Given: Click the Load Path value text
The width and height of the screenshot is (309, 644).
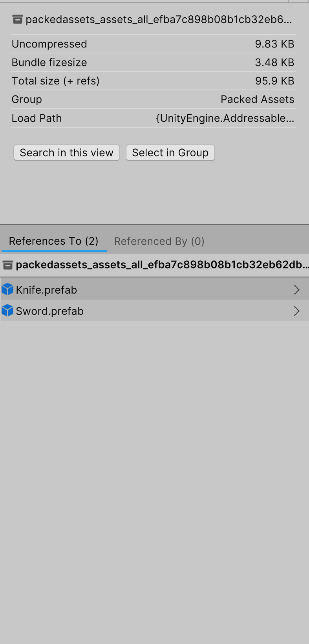Looking at the screenshot, I should coord(225,118).
